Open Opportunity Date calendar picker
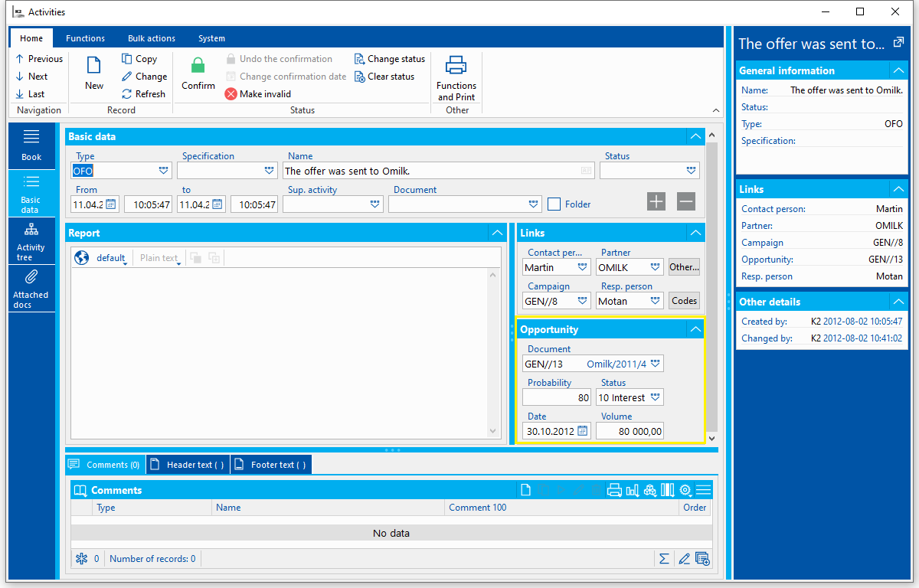919x588 pixels. (x=583, y=431)
